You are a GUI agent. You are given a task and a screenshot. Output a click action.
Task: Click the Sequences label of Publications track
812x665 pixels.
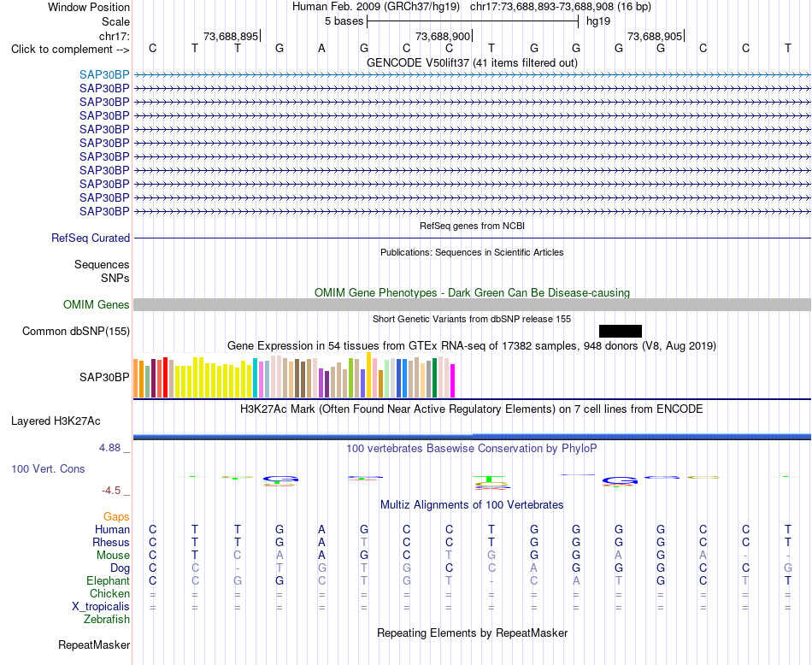point(102,265)
